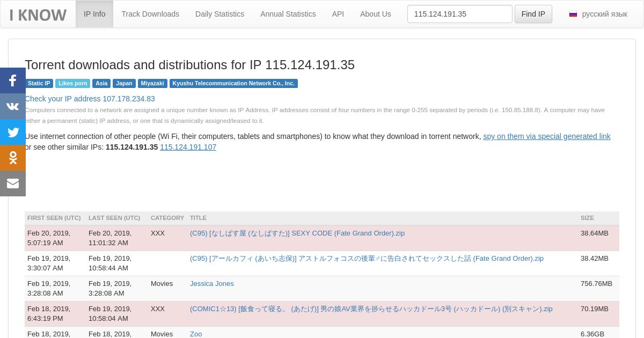Click the Japan tag
The height and width of the screenshot is (338, 644).
[124, 84]
